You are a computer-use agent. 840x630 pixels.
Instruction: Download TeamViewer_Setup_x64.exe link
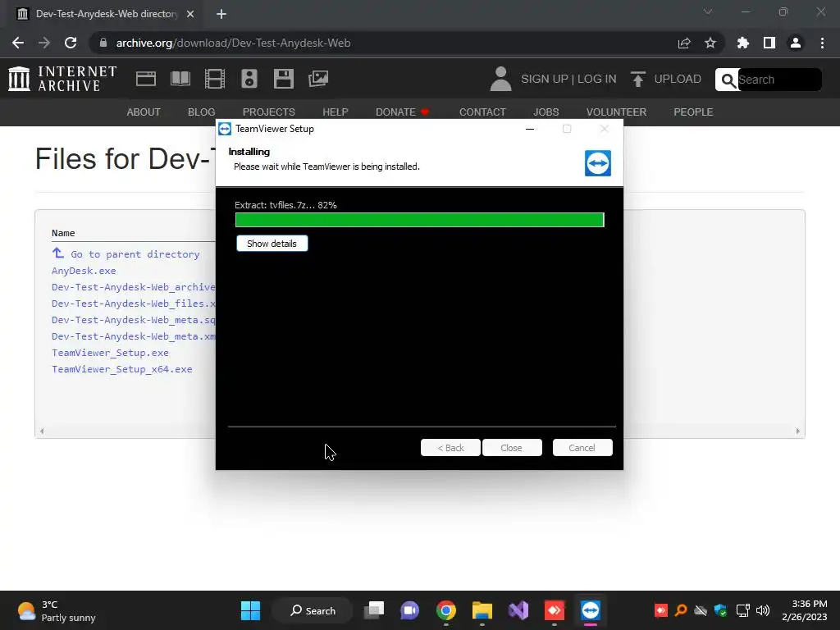122,369
